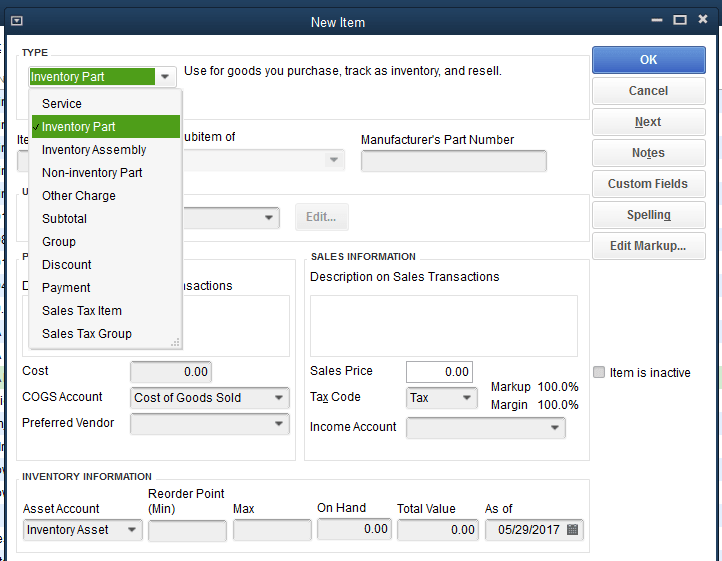Check the Item is inactive checkbox
The image size is (722, 561).
[x=599, y=373]
